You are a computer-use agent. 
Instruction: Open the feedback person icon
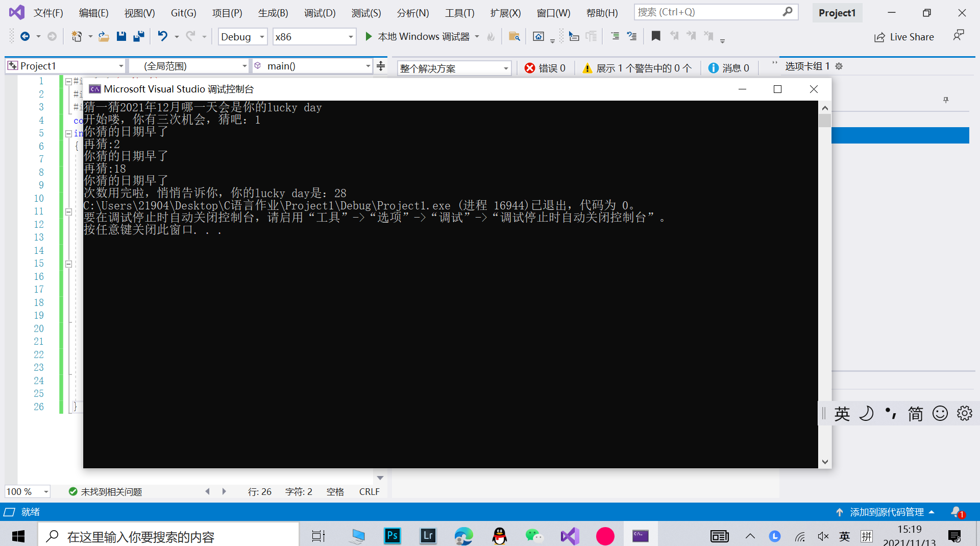(x=959, y=35)
